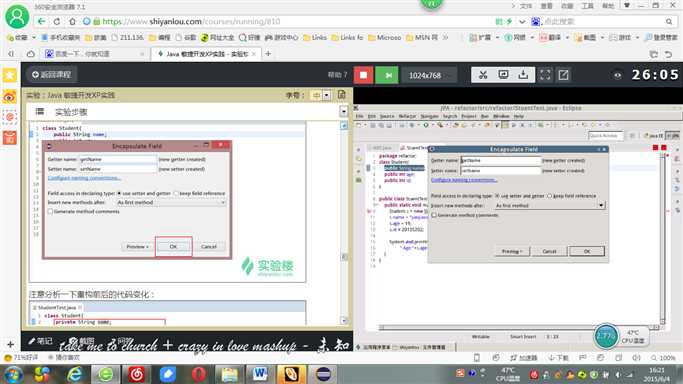Tick Generate method comments in the Eclipse dialog
The width and height of the screenshot is (683, 384).
point(434,215)
